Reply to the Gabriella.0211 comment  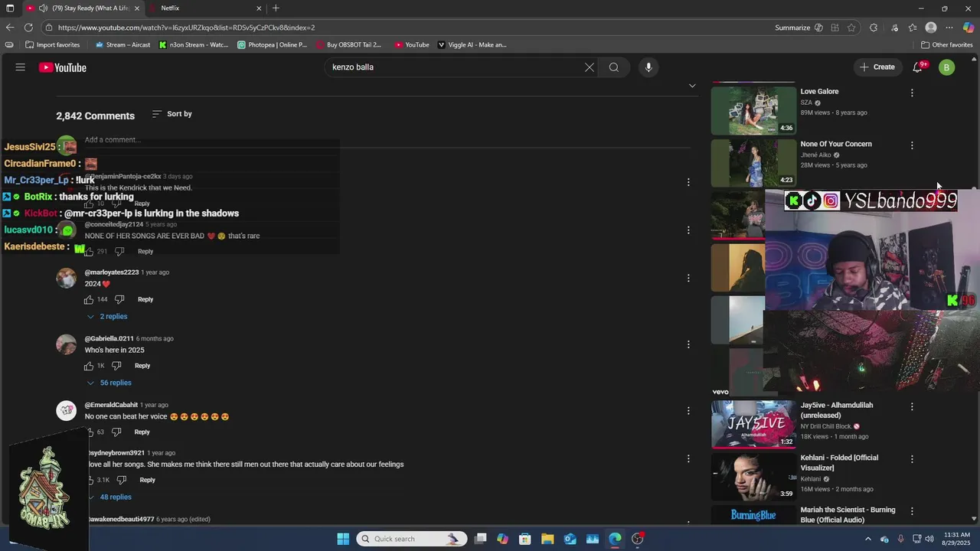[142, 366]
